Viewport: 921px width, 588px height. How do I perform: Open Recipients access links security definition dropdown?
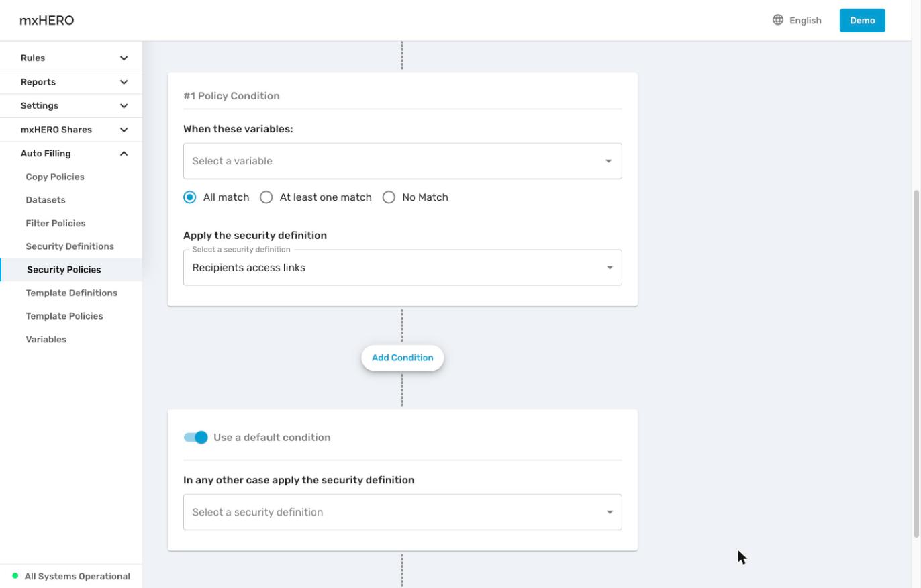tap(403, 267)
